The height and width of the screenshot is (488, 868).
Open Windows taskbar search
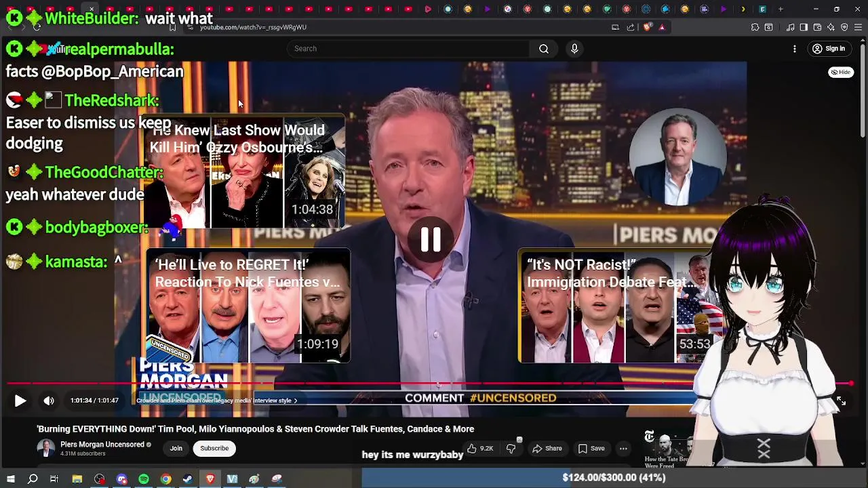(33, 479)
